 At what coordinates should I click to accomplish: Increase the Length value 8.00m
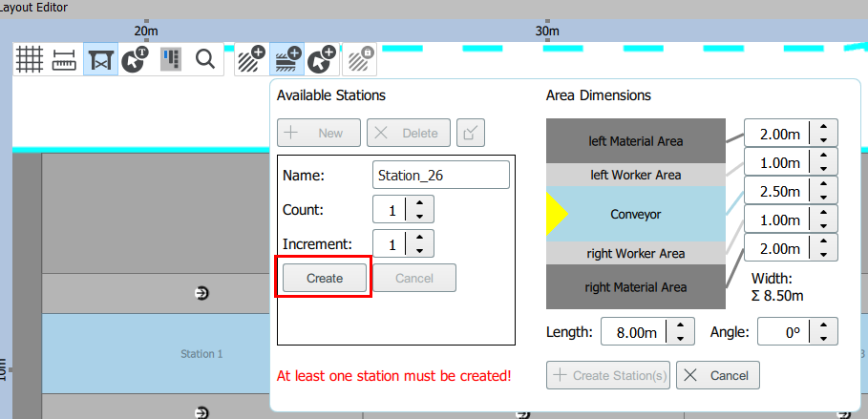pyautogui.click(x=680, y=325)
